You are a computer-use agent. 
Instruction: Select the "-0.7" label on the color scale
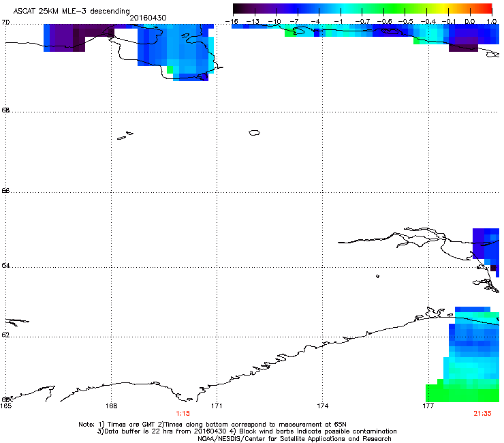coord(362,22)
